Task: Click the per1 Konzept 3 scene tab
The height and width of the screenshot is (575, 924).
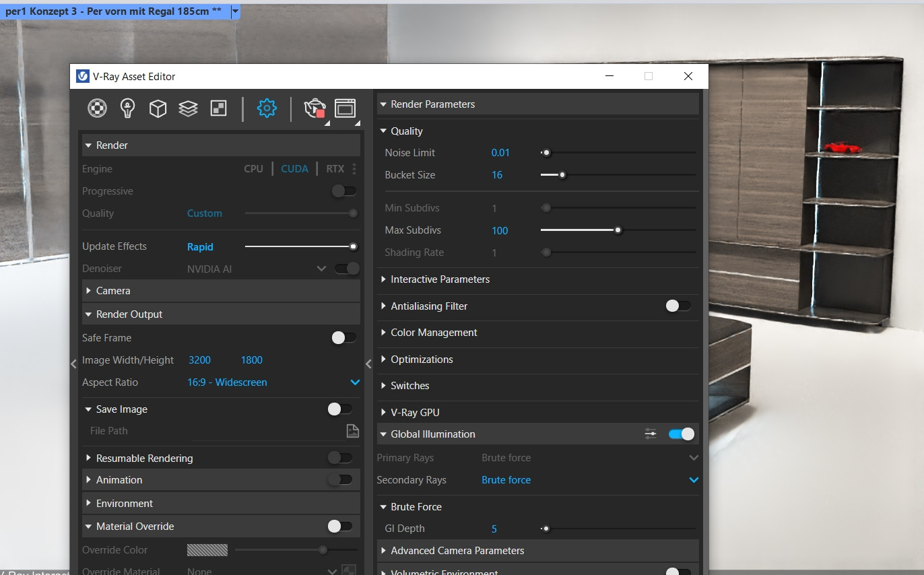Action: pyautogui.click(x=114, y=11)
